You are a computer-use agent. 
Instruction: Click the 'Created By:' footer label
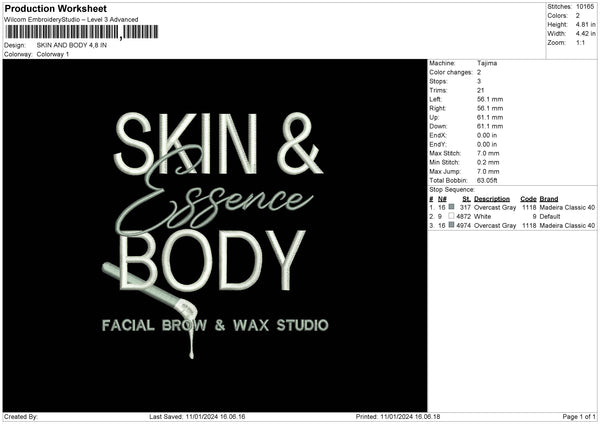[x=21, y=416]
